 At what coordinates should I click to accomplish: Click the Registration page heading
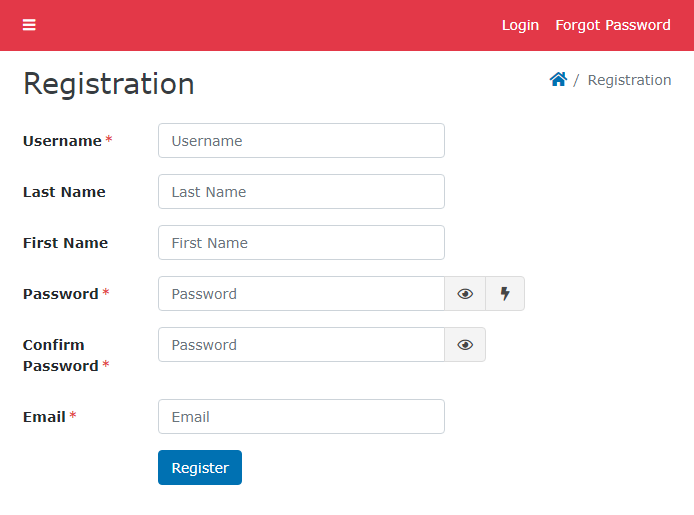(109, 84)
